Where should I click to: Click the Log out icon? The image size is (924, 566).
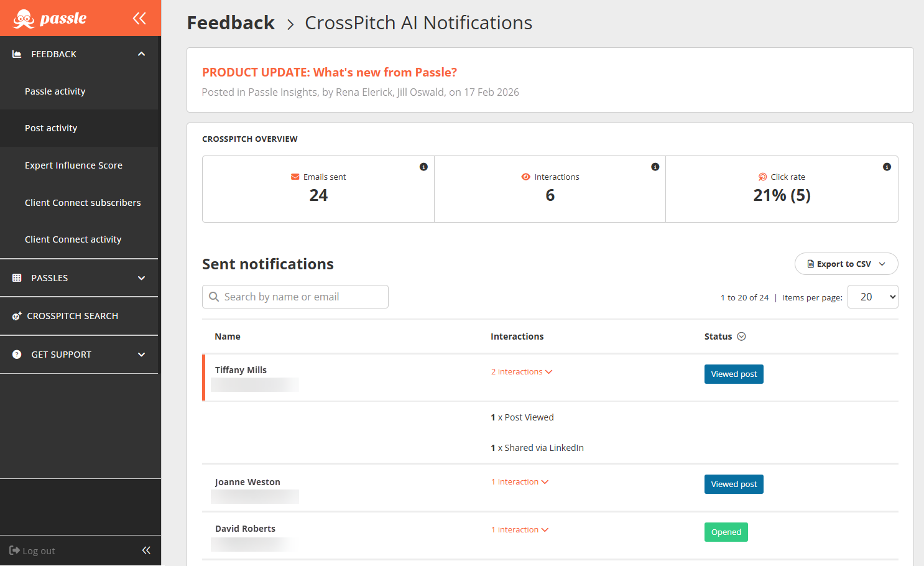[x=14, y=550]
